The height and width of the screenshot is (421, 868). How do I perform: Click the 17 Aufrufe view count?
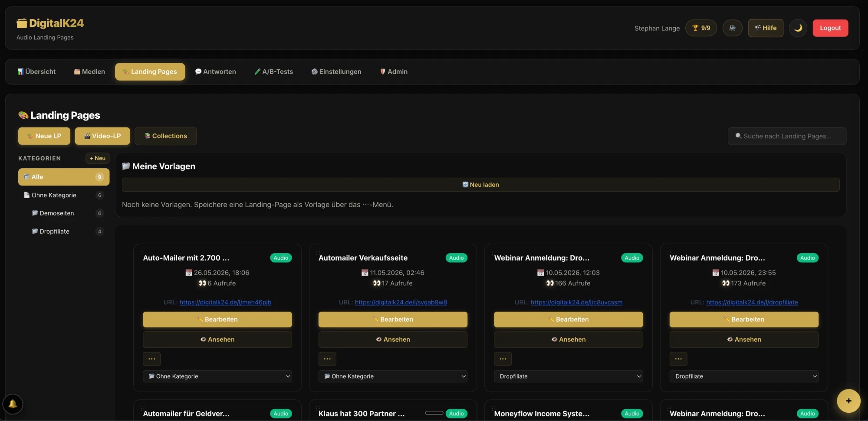[x=393, y=283]
